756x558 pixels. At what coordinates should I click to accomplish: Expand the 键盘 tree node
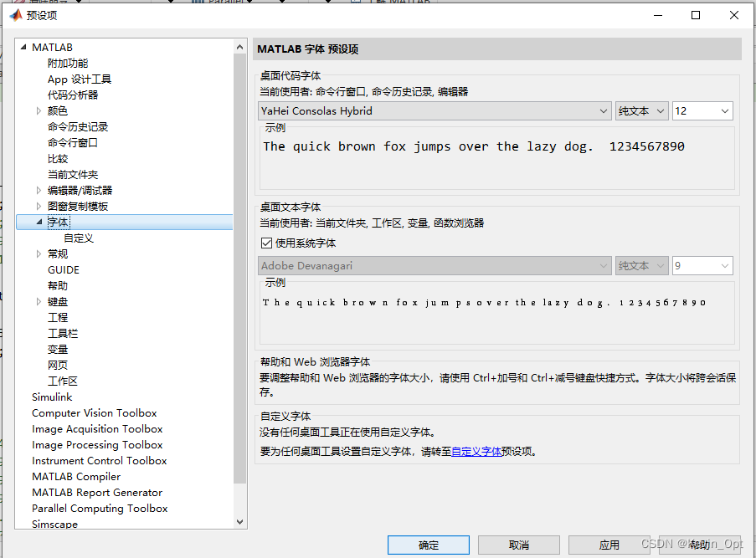coord(38,301)
